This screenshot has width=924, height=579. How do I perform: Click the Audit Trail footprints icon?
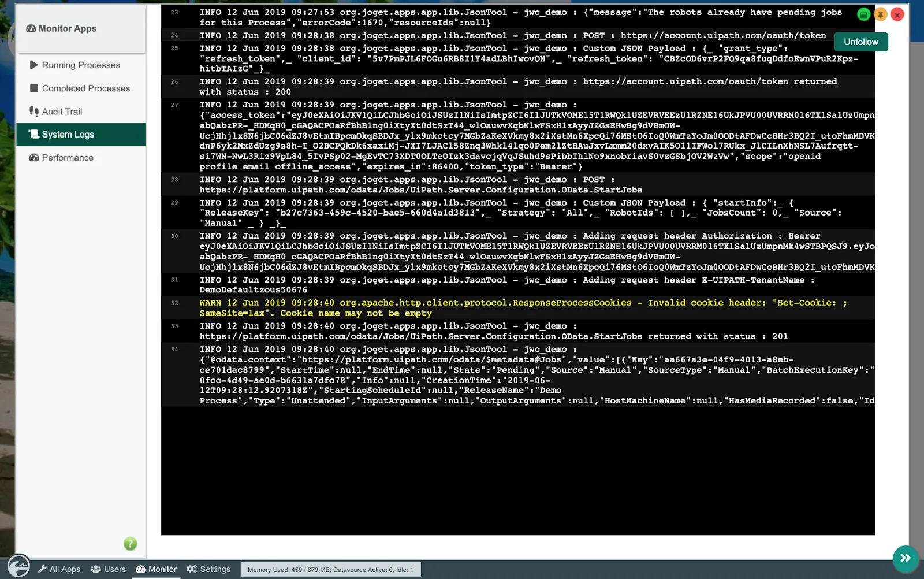[34, 111]
